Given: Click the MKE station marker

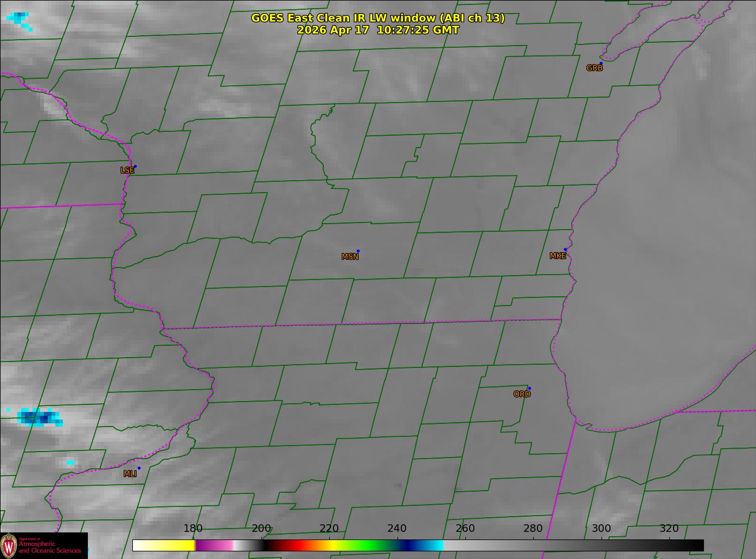Looking at the screenshot, I should click(x=565, y=250).
